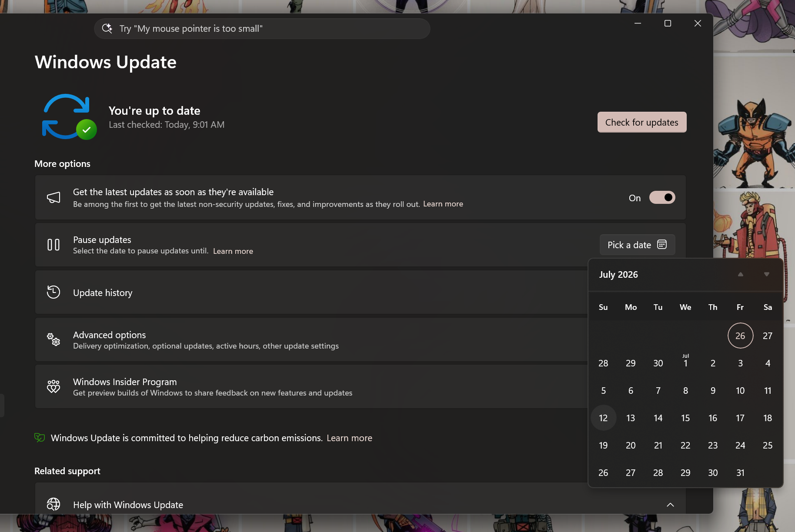The width and height of the screenshot is (795, 532).
Task: Minimize the Settings window
Action: click(x=638, y=23)
